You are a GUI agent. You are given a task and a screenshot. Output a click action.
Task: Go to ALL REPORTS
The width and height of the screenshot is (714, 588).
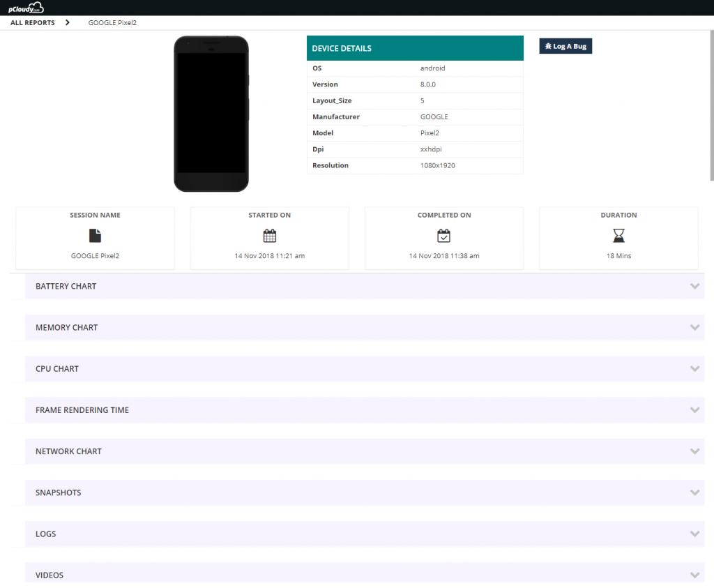click(x=32, y=22)
